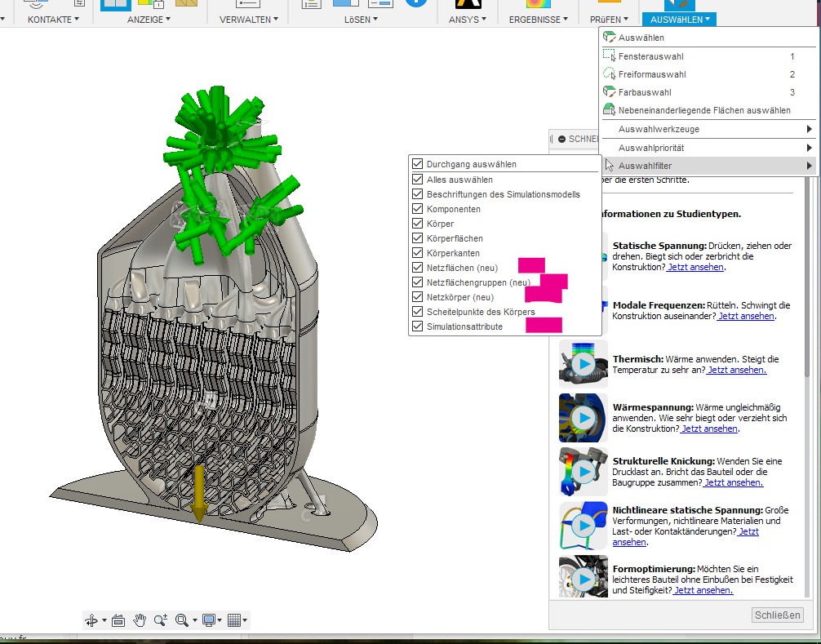Viewport: 821px width, 644px height.
Task: Open Formoptimierung Jetzt ansehen link
Action: click(703, 590)
